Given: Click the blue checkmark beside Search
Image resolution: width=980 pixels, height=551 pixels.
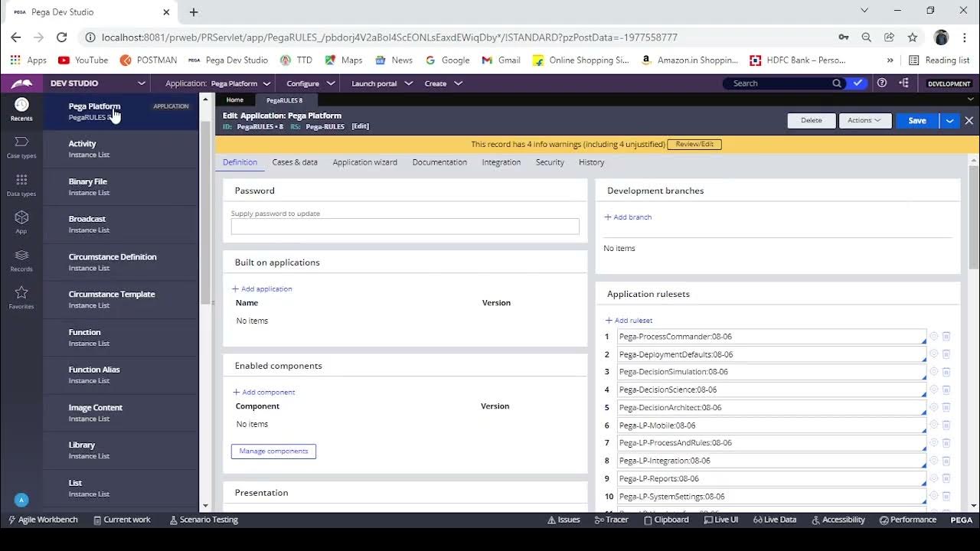Looking at the screenshot, I should tap(857, 83).
